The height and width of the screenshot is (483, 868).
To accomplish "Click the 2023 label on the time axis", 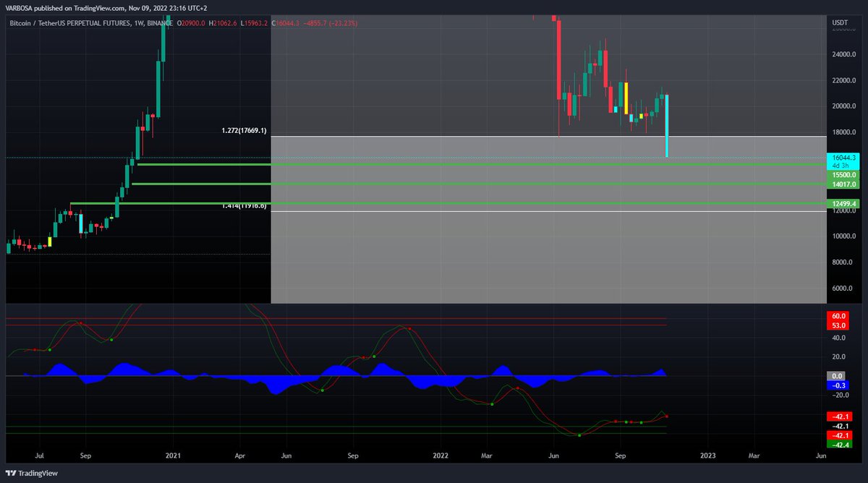I will pyautogui.click(x=708, y=456).
